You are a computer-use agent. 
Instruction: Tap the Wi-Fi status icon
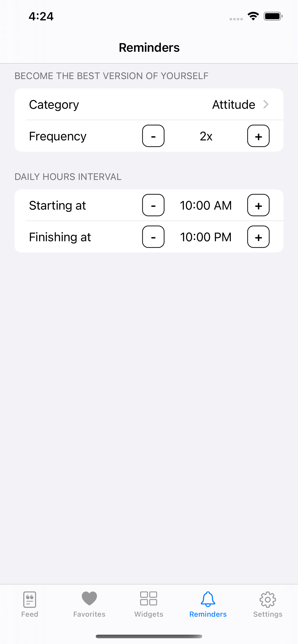click(253, 16)
